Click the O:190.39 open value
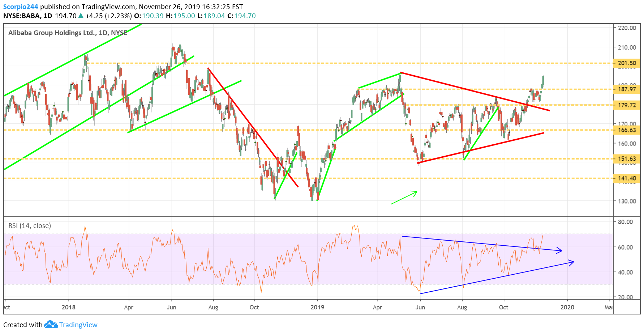Viewport: 644px width, 334px height. tap(149, 16)
